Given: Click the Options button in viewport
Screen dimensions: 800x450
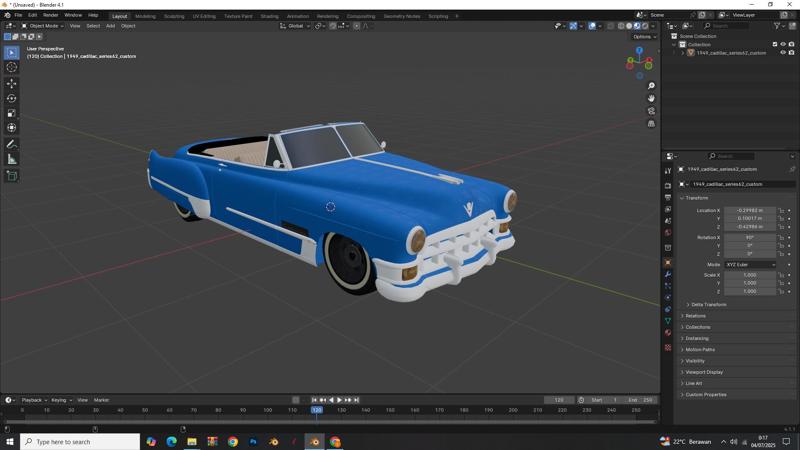Looking at the screenshot, I should pos(643,36).
